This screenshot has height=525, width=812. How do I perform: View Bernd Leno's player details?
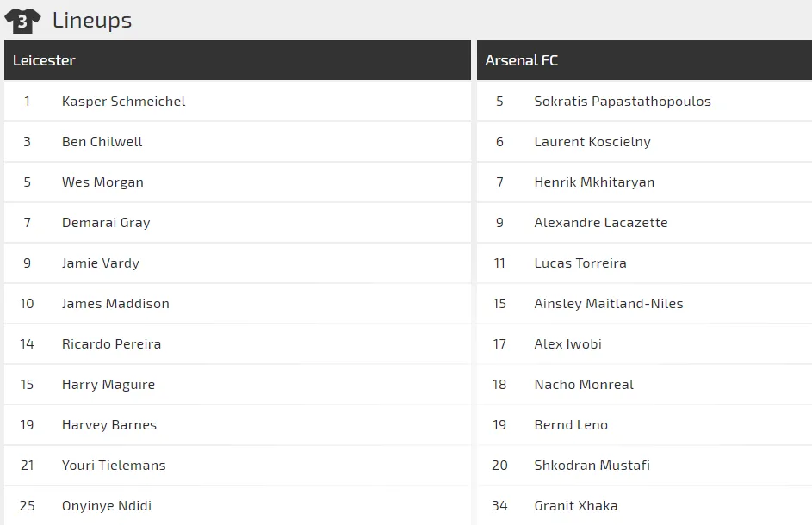(571, 425)
